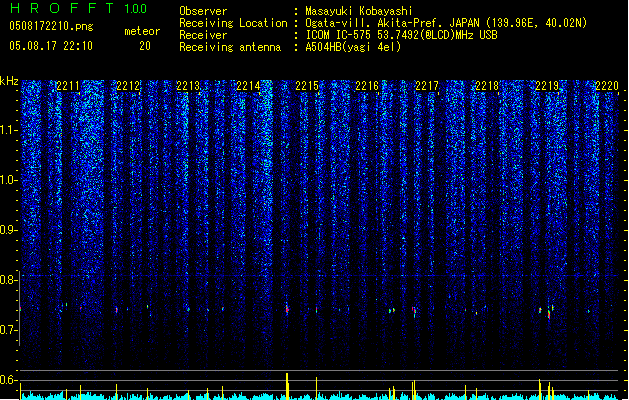
Task: Click the 2213 time marker
Action: (188, 86)
